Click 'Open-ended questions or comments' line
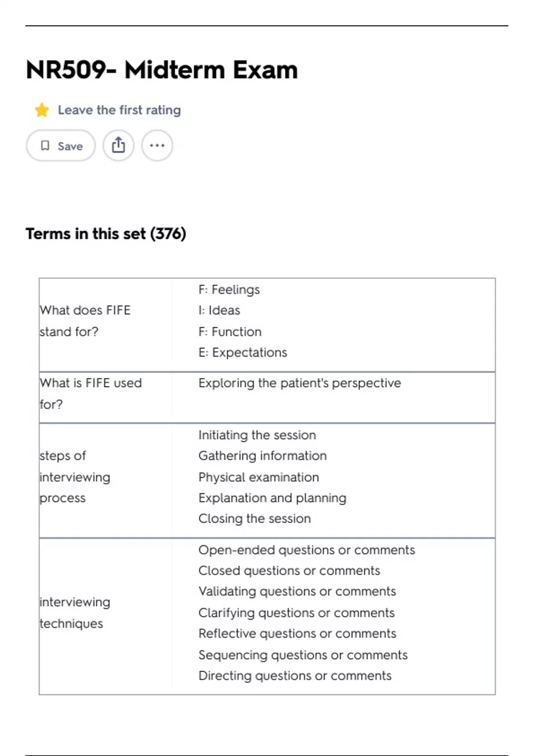This screenshot has height=756, width=534. click(x=307, y=550)
